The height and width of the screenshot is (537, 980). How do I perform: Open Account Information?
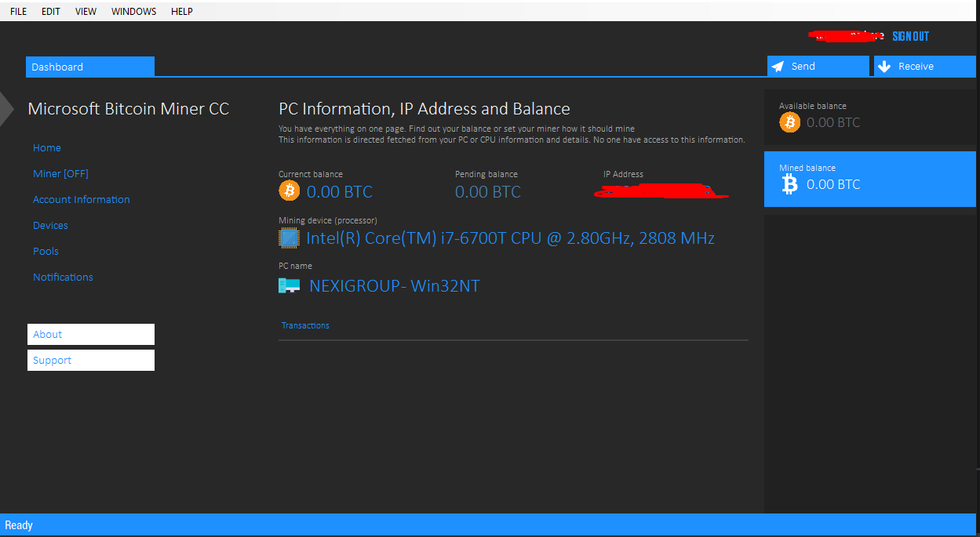coord(81,199)
